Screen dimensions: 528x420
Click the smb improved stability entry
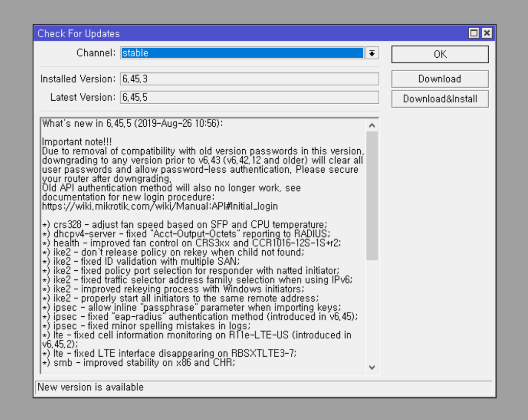click(x=139, y=362)
